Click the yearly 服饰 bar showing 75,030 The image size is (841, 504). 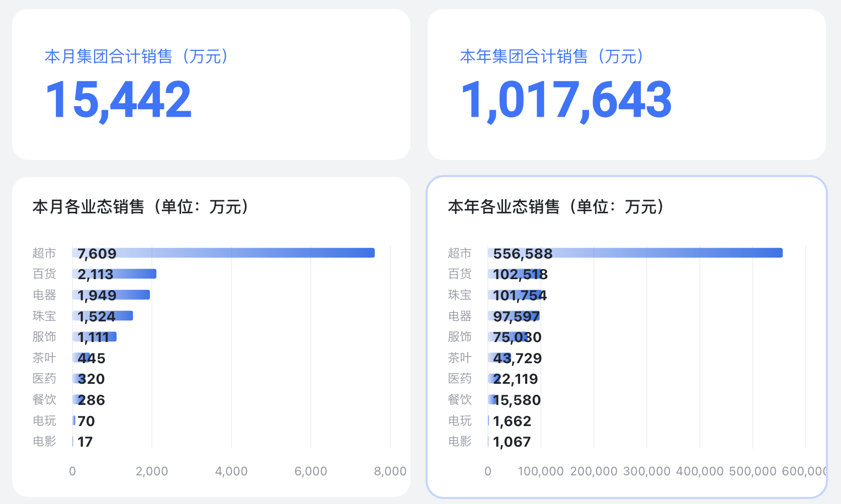pyautogui.click(x=508, y=337)
